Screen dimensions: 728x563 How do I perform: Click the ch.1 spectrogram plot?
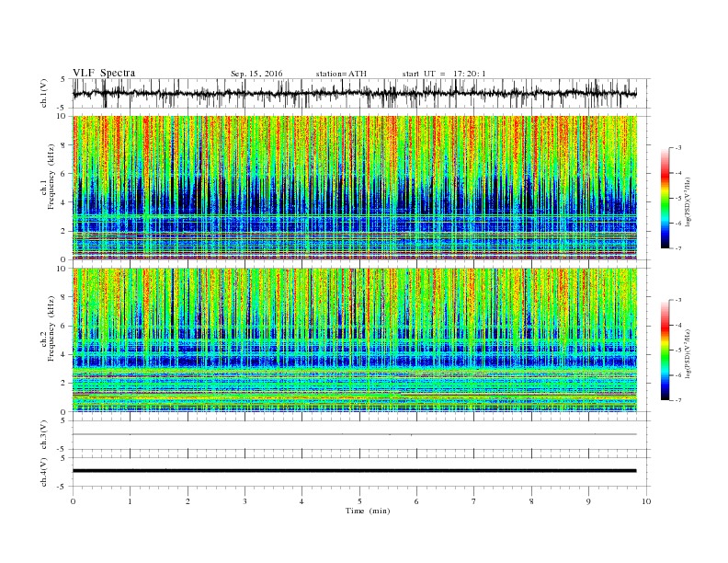354,188
